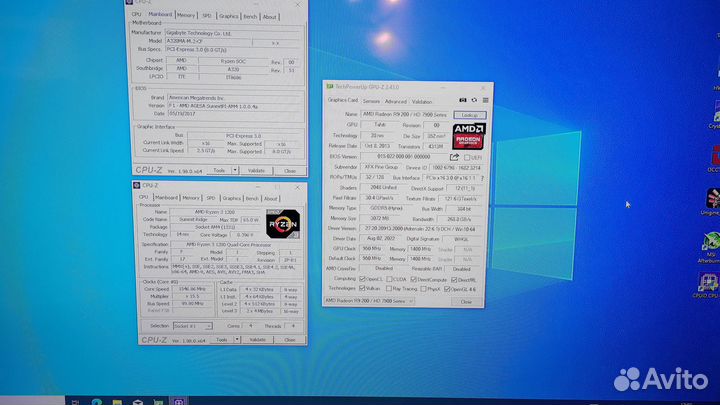Click the CPU-Z title bar icon of lower window
720x405 pixels.
click(x=136, y=185)
